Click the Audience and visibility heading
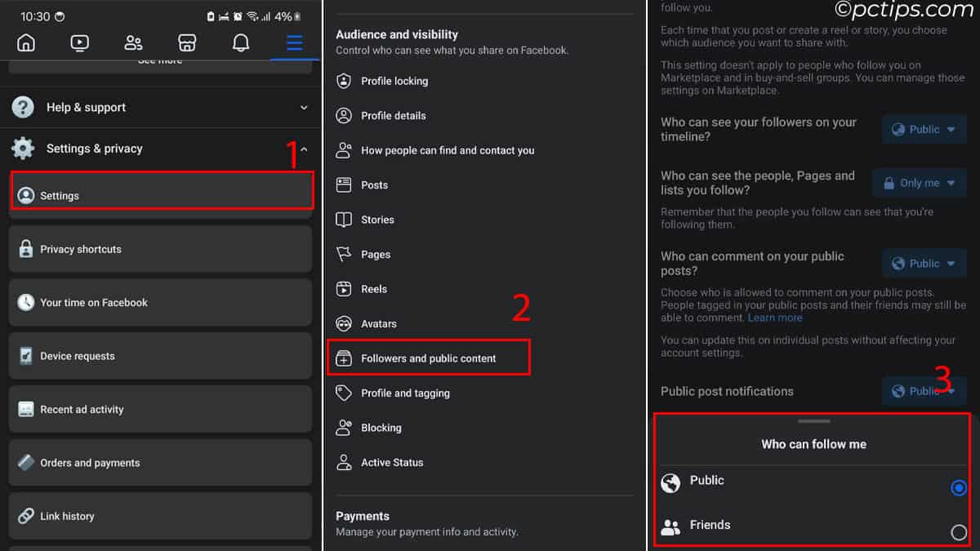 pyautogui.click(x=397, y=34)
